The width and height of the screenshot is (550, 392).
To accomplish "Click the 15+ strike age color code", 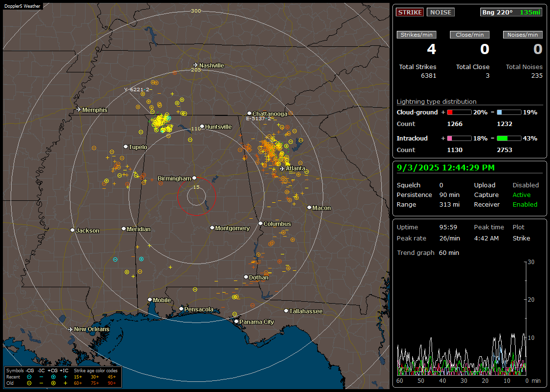I will [x=78, y=377].
